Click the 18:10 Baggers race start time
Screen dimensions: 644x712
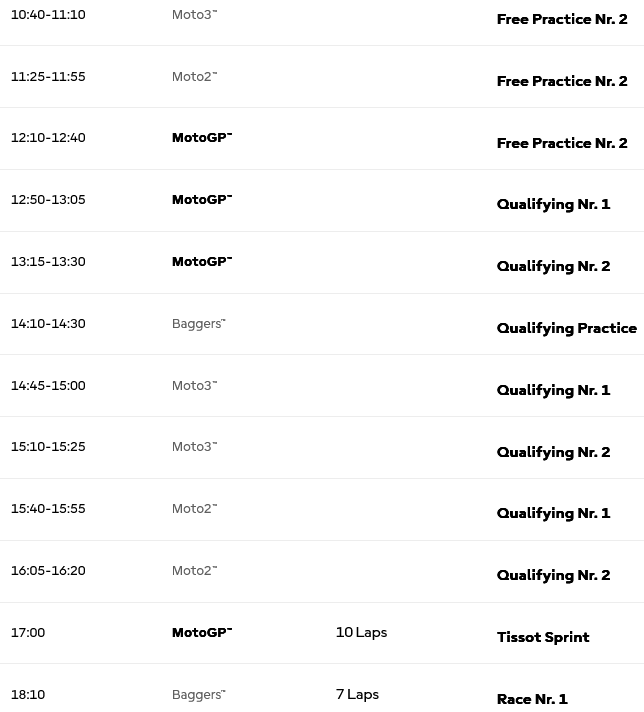(x=28, y=695)
